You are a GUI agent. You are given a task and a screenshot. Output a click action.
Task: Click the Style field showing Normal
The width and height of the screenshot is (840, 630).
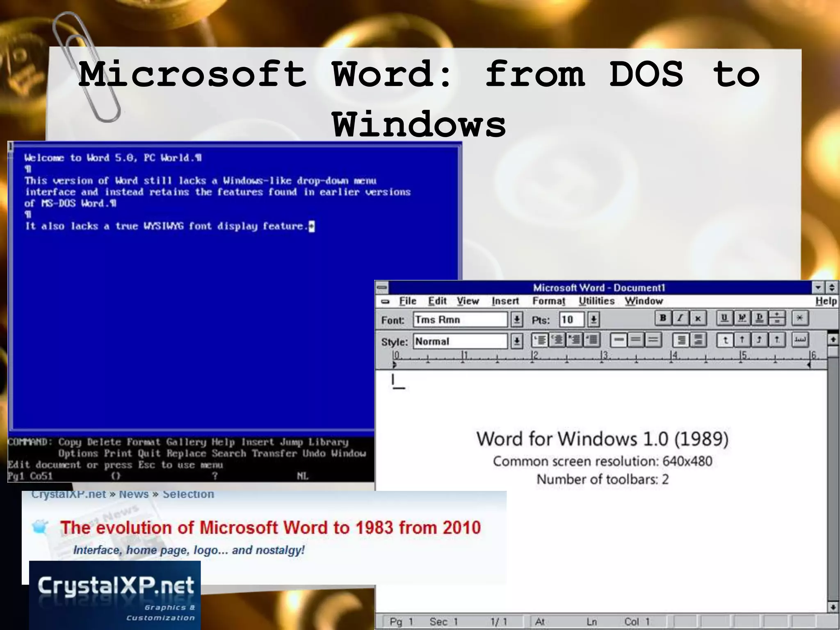(460, 341)
